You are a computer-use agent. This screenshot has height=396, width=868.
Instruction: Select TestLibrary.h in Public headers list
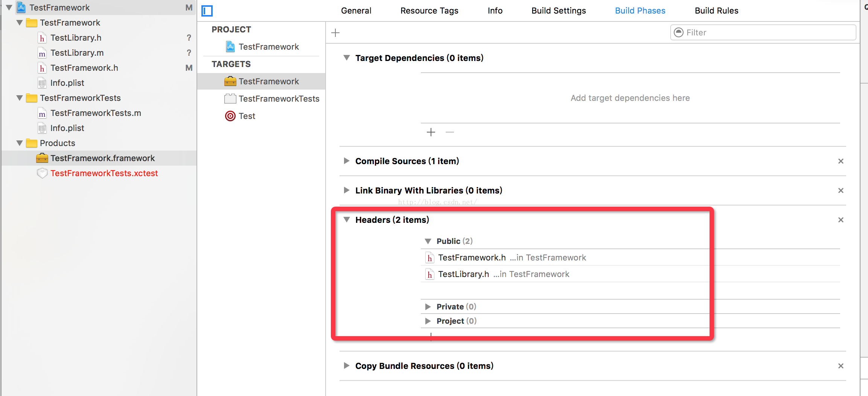coord(630,274)
